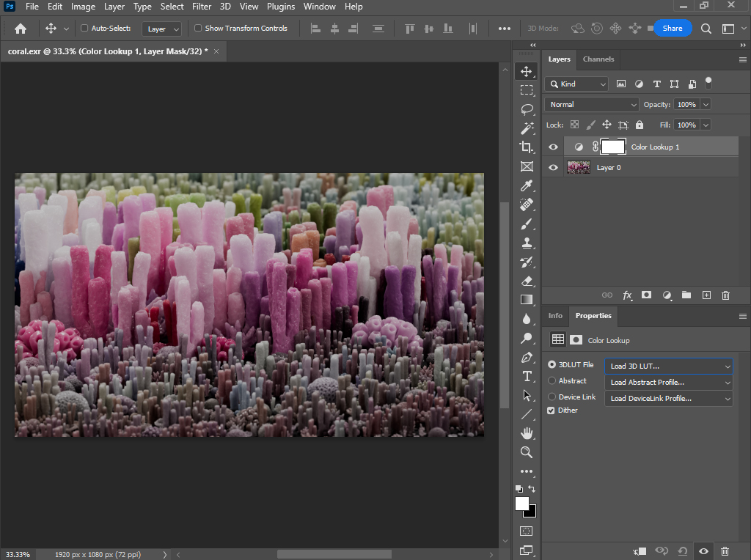This screenshot has width=751, height=560.
Task: Switch to the Channels tab
Action: [598, 59]
